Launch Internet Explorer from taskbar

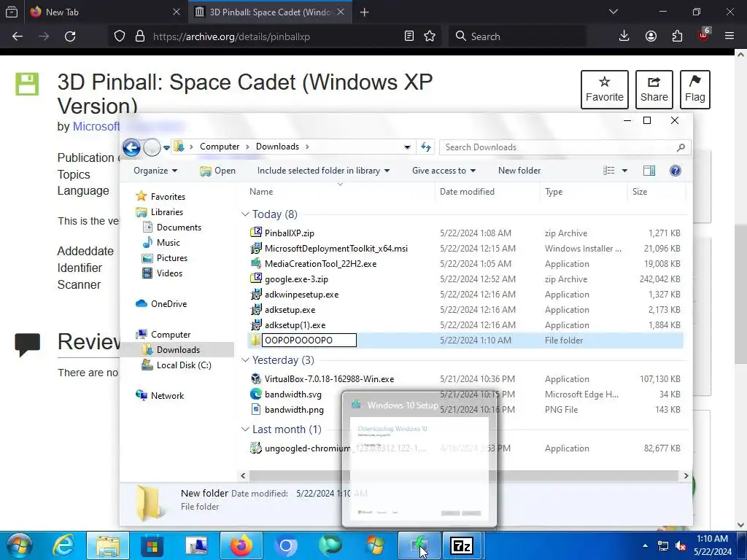(x=63, y=545)
